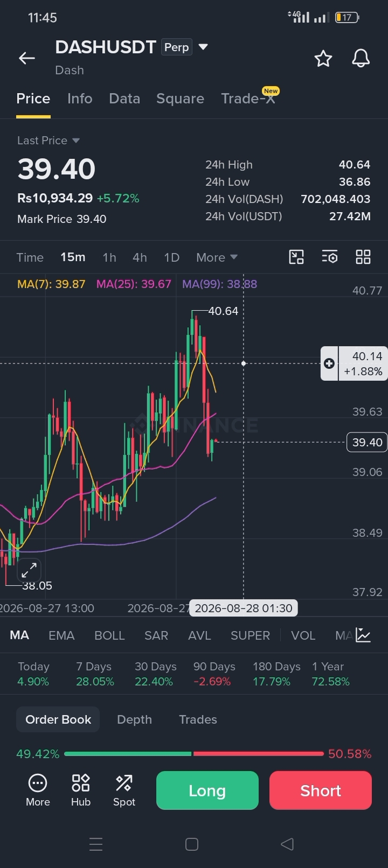Toggle the VOL indicator
388x868 pixels.
point(303,635)
